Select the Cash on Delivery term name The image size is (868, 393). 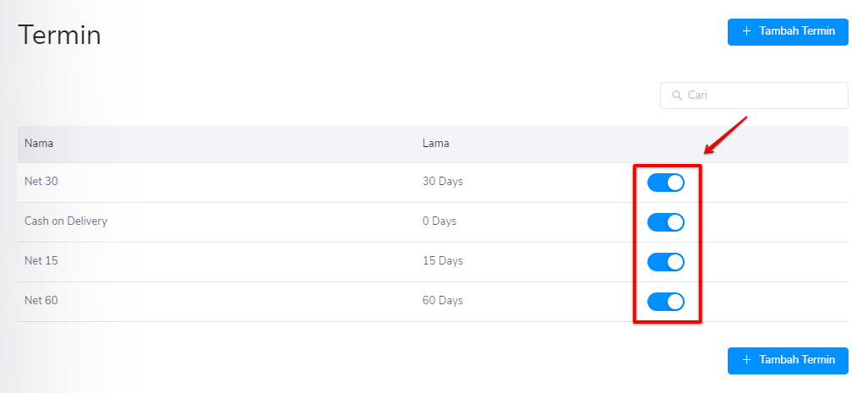[66, 221]
